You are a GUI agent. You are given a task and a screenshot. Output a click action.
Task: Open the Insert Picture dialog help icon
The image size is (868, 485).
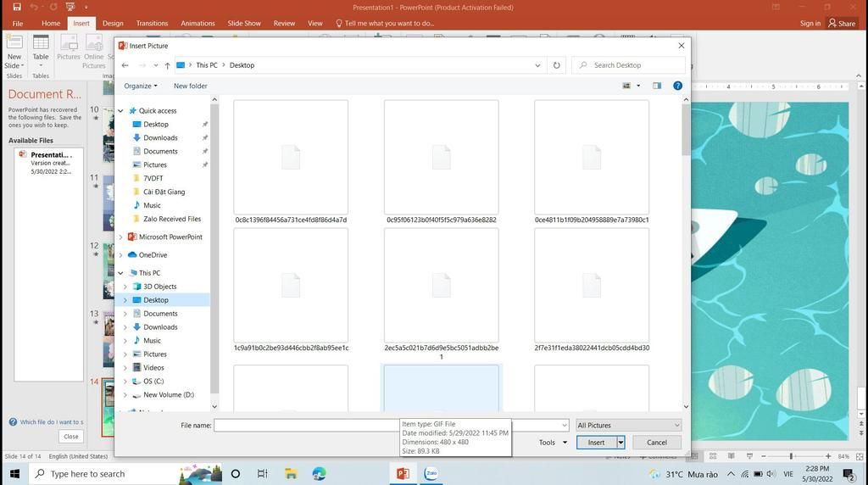point(677,86)
